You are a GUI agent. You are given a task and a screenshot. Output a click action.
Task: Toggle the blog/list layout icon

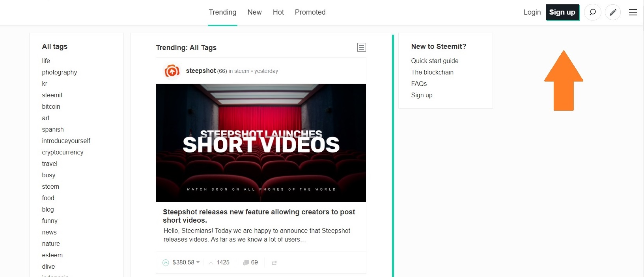pos(362,47)
